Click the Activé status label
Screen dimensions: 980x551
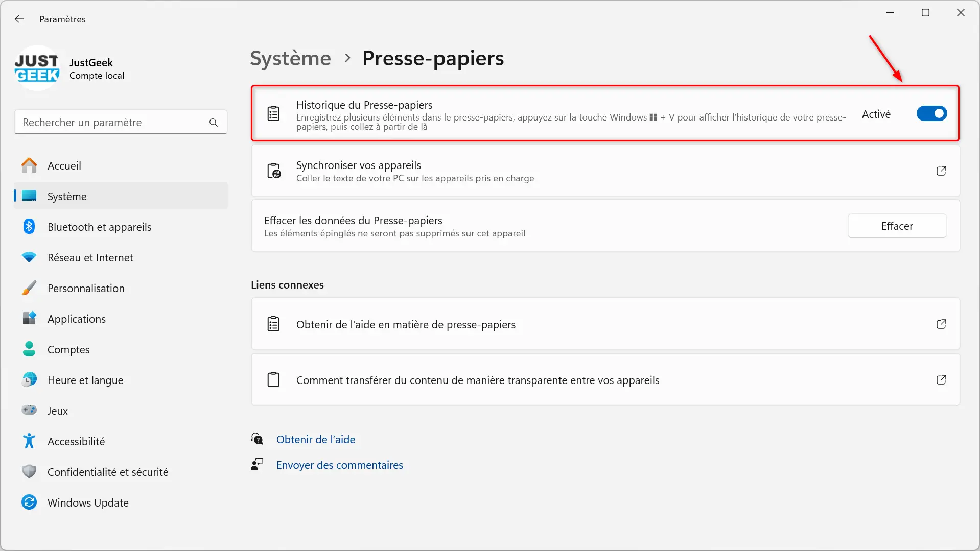point(876,114)
